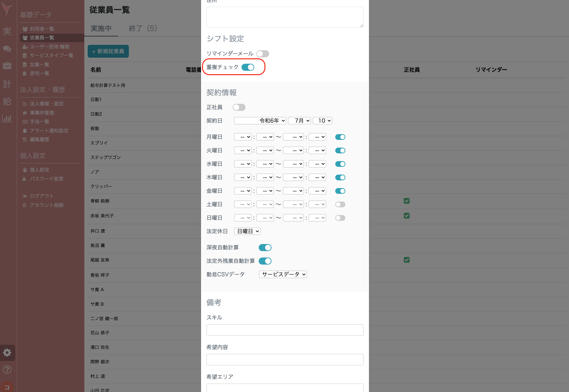
Task: Click the app logo at top left
Action: coord(7,9)
